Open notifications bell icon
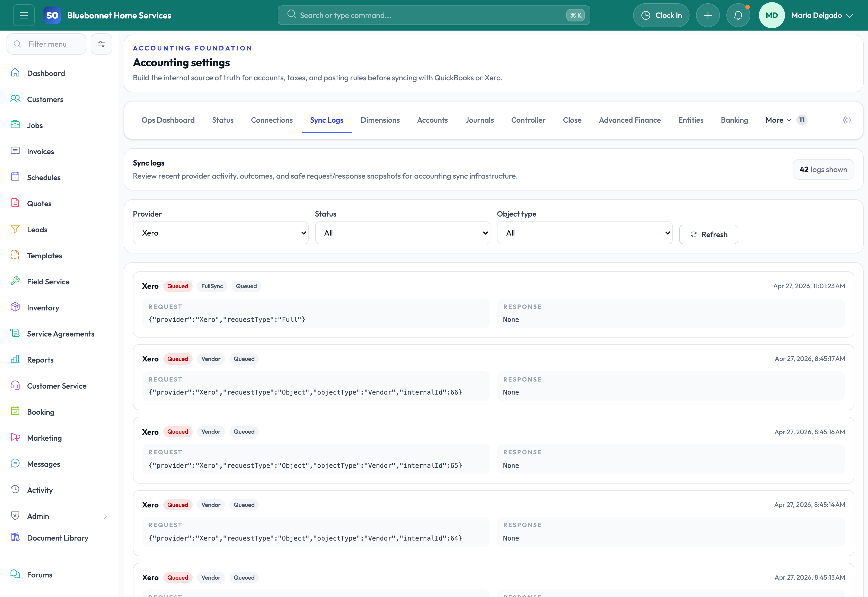Screen dimensions: 868x597 (738, 15)
